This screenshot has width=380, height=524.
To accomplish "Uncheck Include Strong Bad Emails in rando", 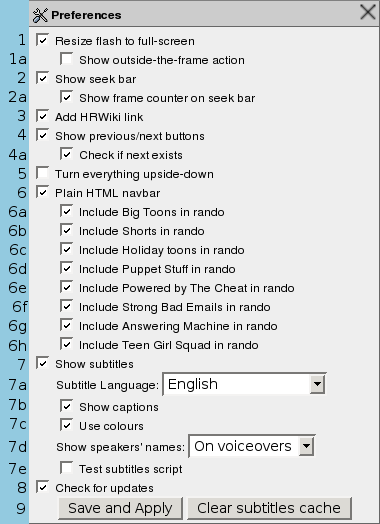I will coord(67,306).
